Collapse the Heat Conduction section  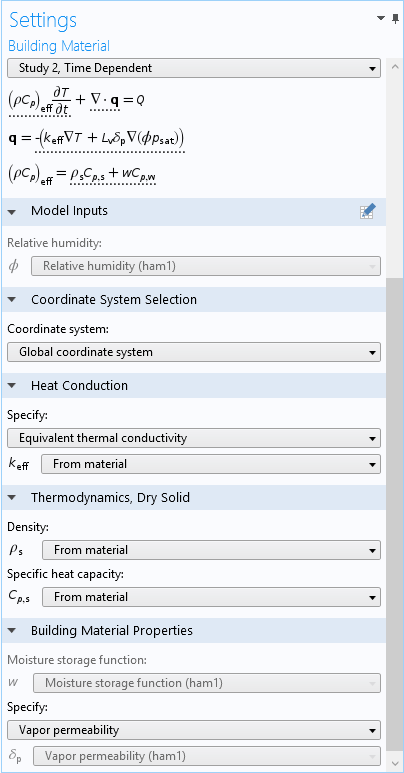12,386
